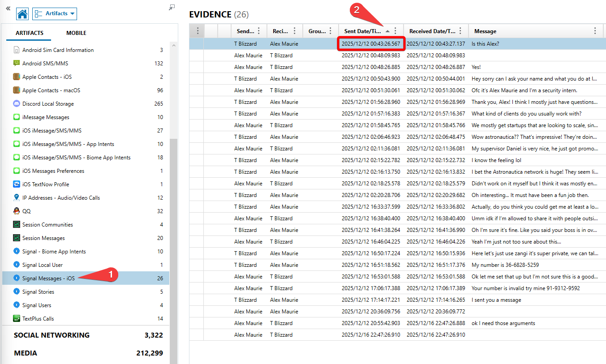Click received time 2025/12/12 00:51:30.062
This screenshot has width=606, height=364.
[x=436, y=90]
